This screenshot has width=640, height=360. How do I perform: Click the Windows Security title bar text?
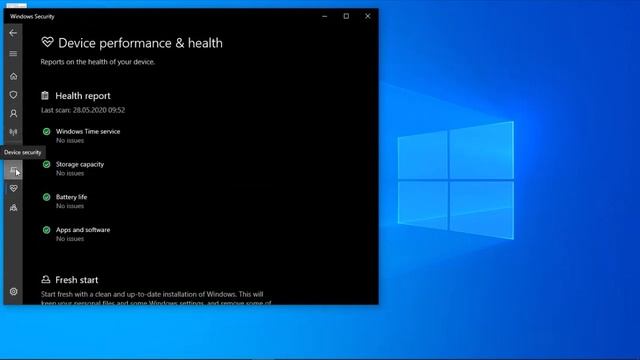coord(32,16)
